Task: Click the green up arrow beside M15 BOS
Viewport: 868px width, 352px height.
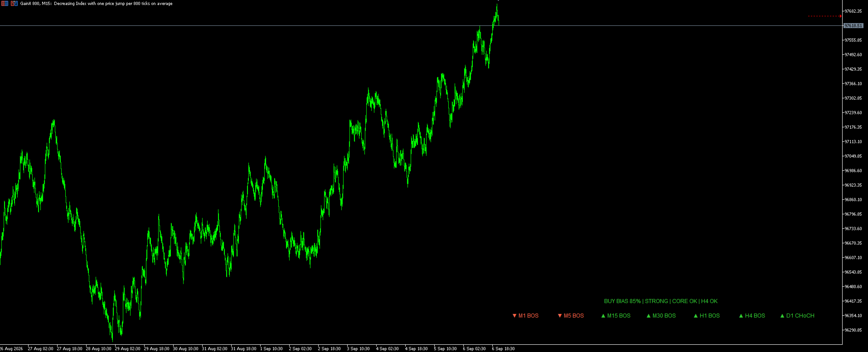Action: (603, 316)
